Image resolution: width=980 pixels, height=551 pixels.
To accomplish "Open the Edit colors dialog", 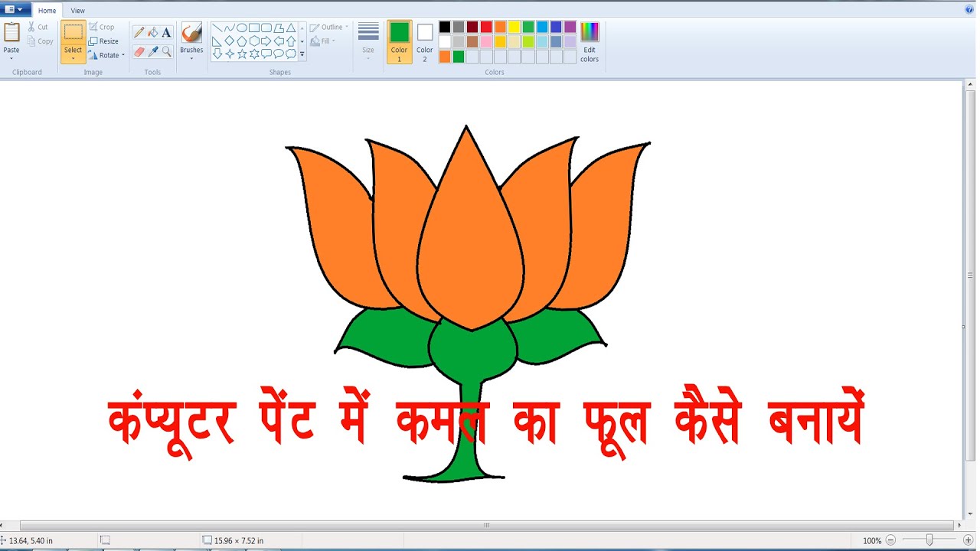I will [x=590, y=42].
